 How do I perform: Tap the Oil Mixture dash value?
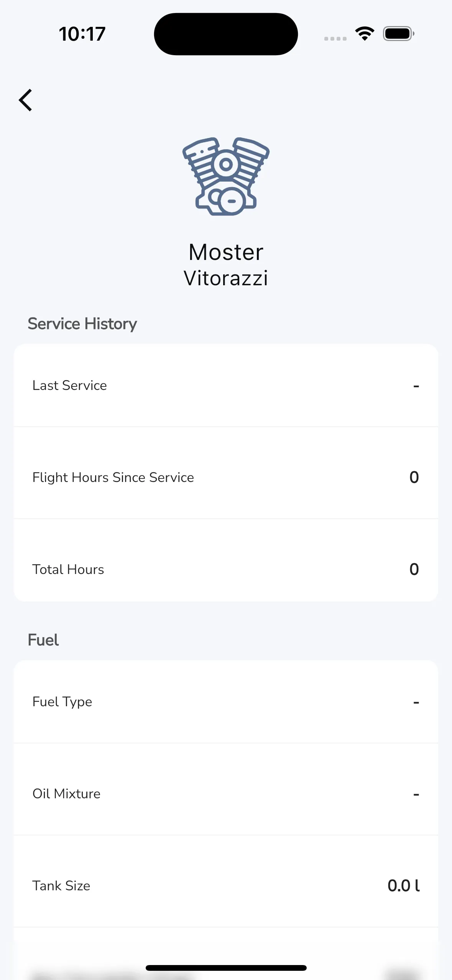pos(416,794)
